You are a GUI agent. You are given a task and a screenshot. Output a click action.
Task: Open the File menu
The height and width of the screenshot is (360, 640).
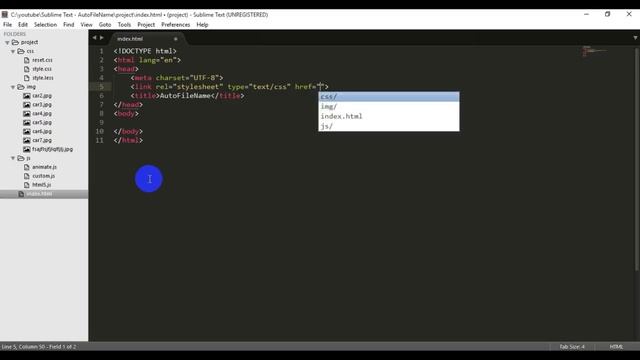[7, 25]
